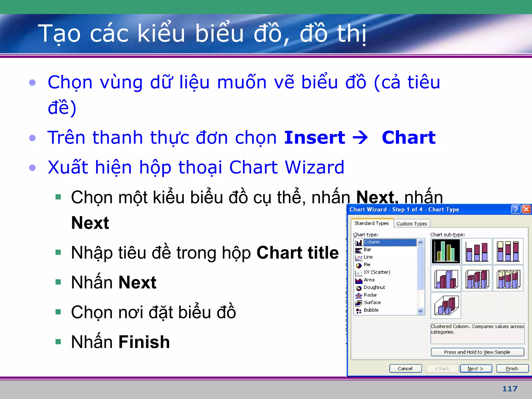This screenshot has height=399, width=532.
Task: Click the 'Line' label in chart type list
Action: click(x=368, y=257)
